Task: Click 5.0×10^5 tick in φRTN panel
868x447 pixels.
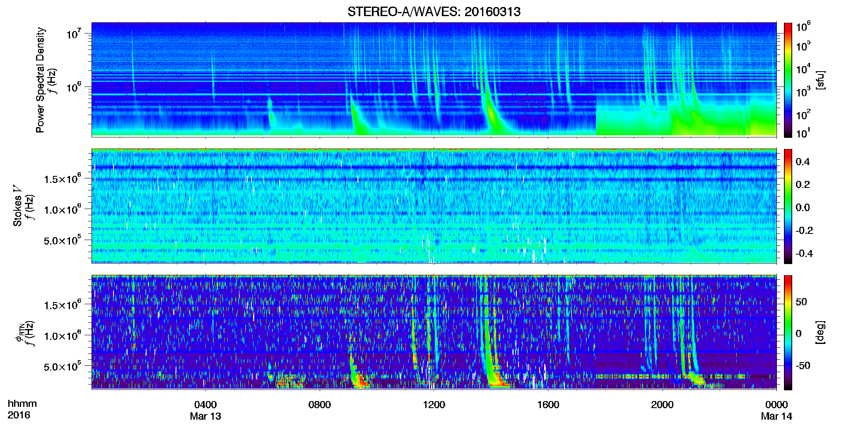Action: point(63,366)
